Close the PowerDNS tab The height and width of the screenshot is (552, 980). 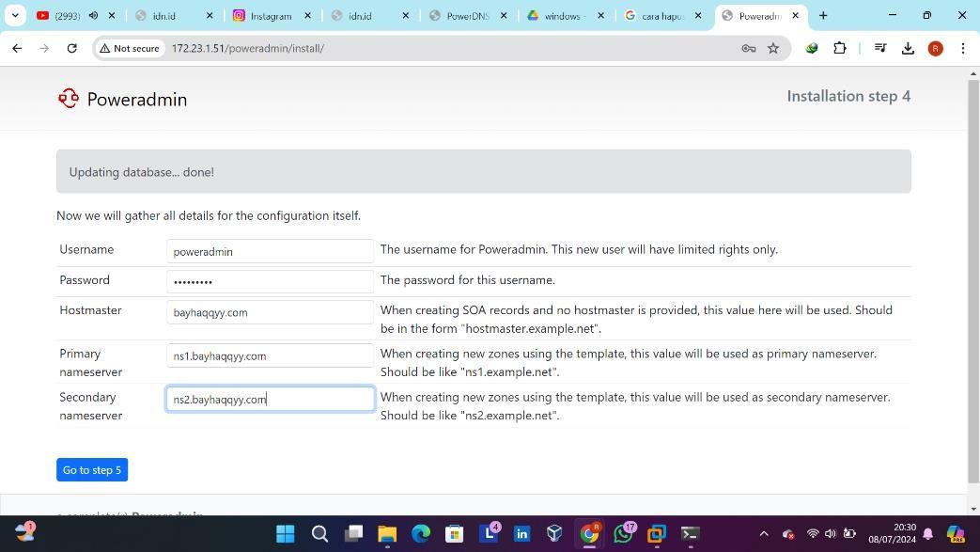click(x=504, y=16)
